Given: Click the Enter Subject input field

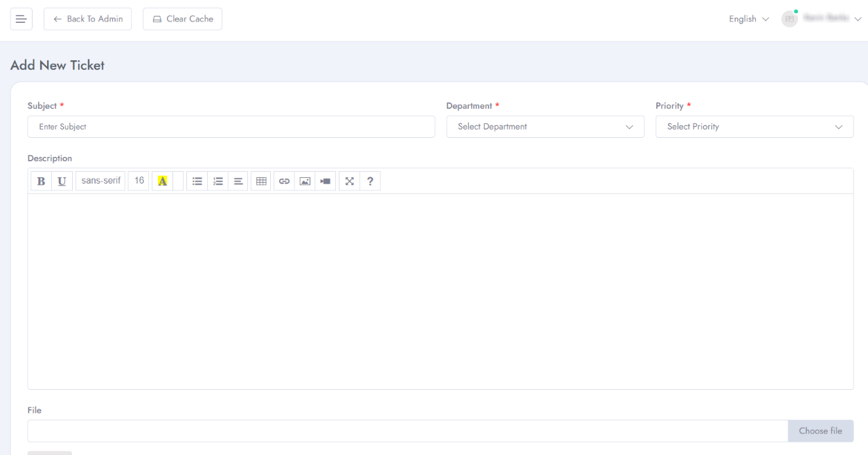Looking at the screenshot, I should tap(231, 127).
